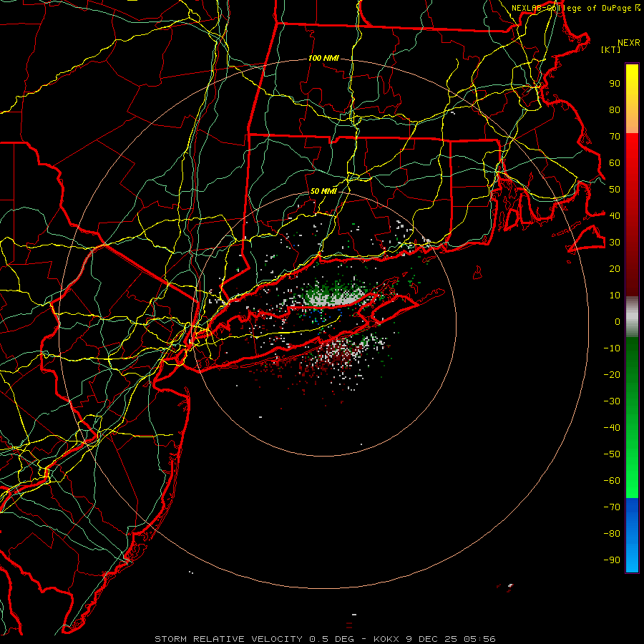Click the -80 value on the velocity scale
Screen dimensions: 644x644
[612, 534]
